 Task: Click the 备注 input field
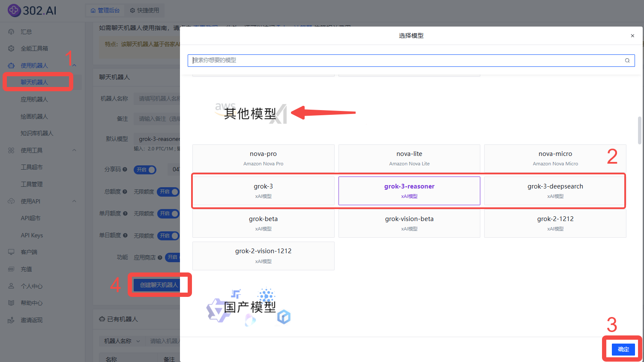pyautogui.click(x=157, y=119)
